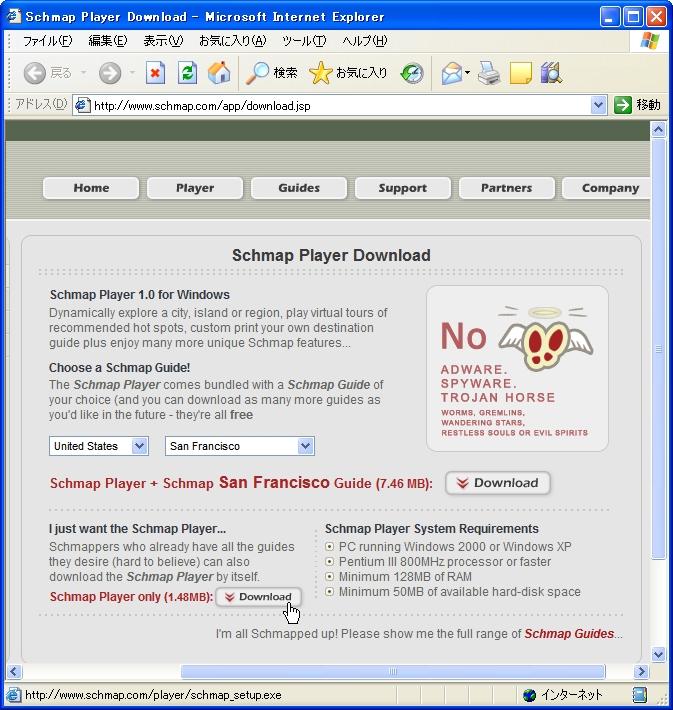Click the green Go arrow button
This screenshot has width=673, height=710.
(623, 105)
